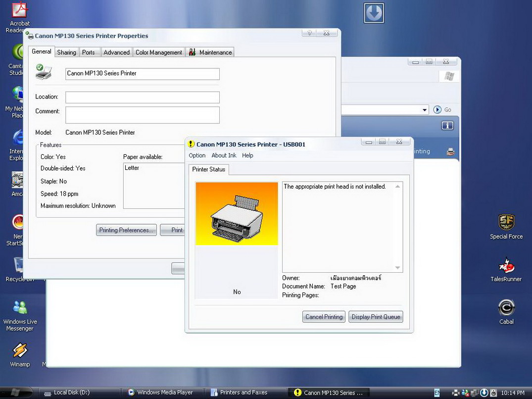This screenshot has width=532, height=399.
Task: Click the language bar EN indicator
Action: pos(437,393)
